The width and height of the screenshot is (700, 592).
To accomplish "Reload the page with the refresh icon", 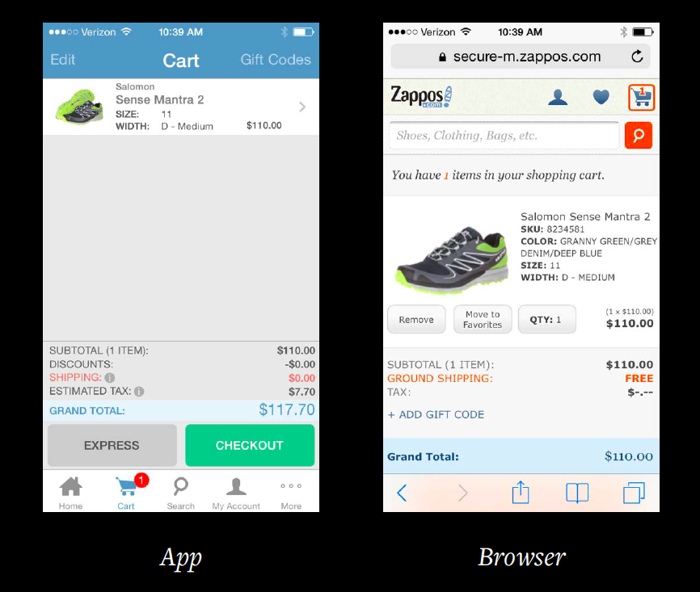I will [x=637, y=57].
